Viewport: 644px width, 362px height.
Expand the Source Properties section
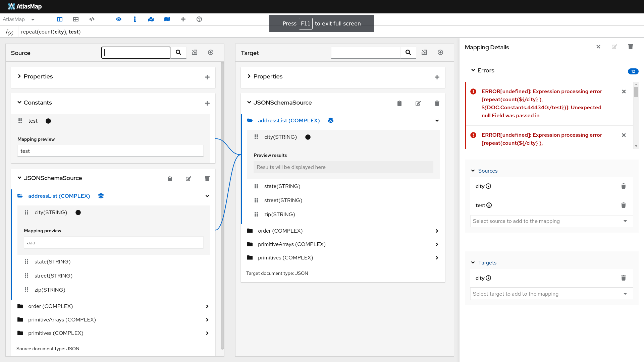point(19,76)
